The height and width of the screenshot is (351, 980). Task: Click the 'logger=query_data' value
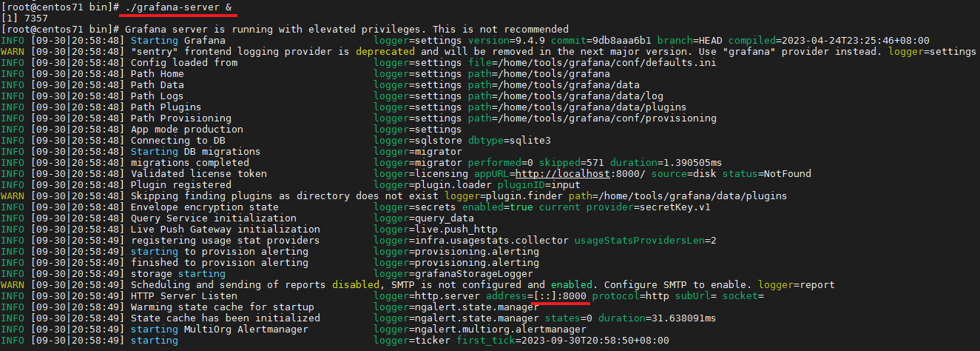tap(424, 218)
